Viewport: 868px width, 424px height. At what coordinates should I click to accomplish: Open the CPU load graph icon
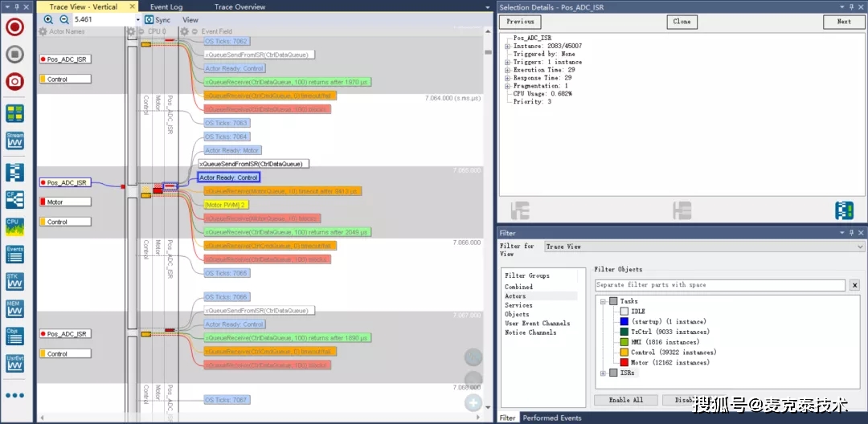point(15,227)
